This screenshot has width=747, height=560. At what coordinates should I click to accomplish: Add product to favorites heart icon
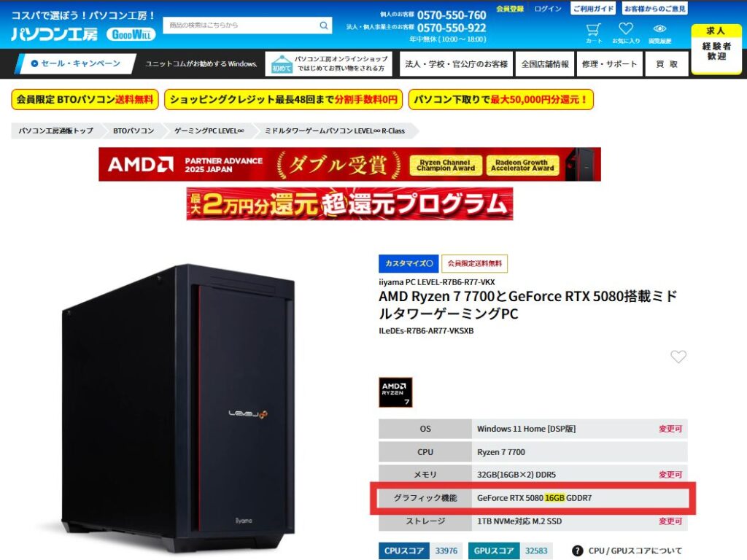pos(678,357)
